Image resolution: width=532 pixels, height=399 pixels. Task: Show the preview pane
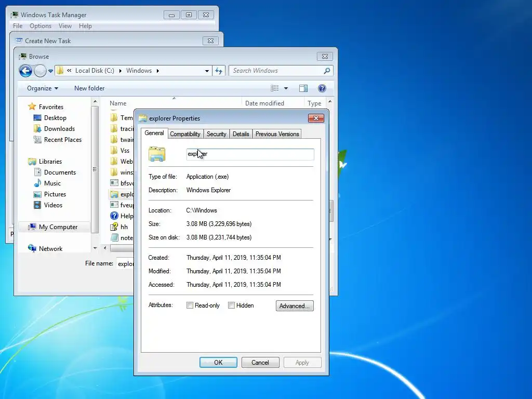303,88
